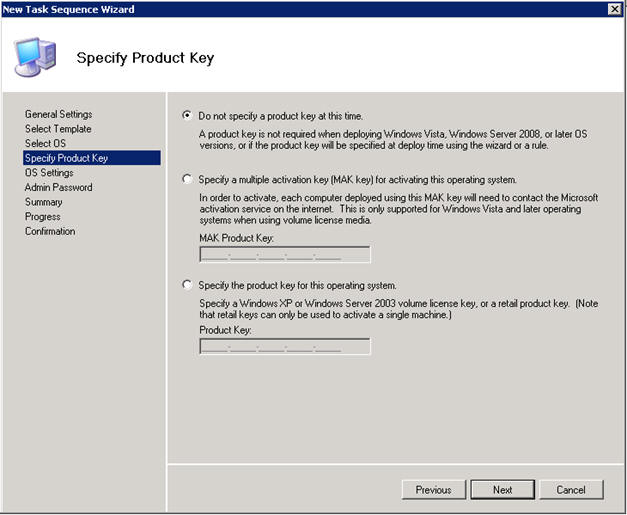Click the MAK Product Key input field

[285, 254]
